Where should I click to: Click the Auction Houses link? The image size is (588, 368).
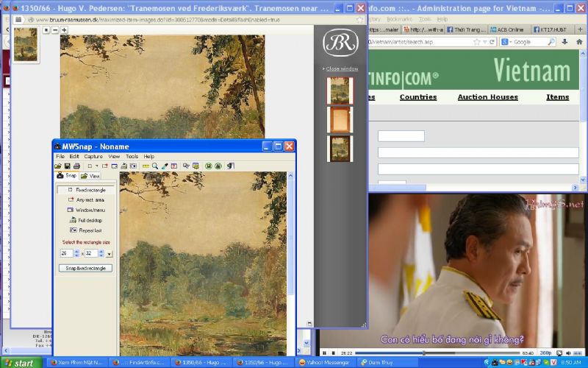[x=487, y=97]
